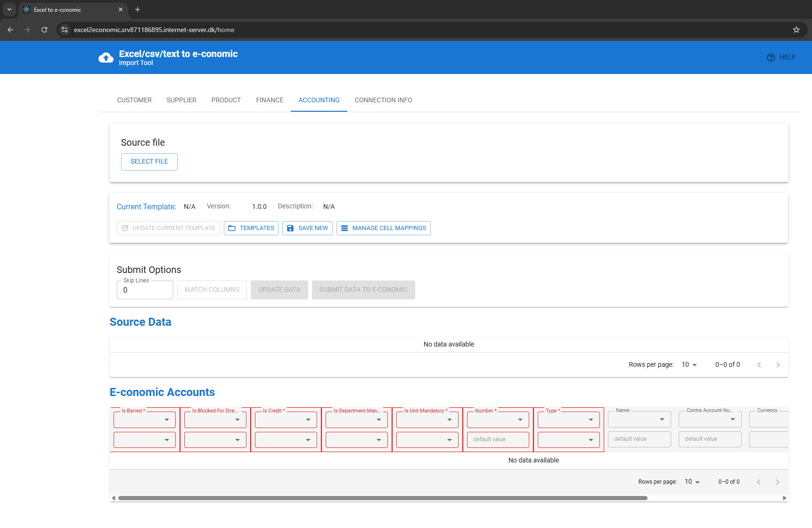Screen dimensions: 812x528
Task: Open Is Department Mandatory column dropdown
Action: click(x=357, y=420)
